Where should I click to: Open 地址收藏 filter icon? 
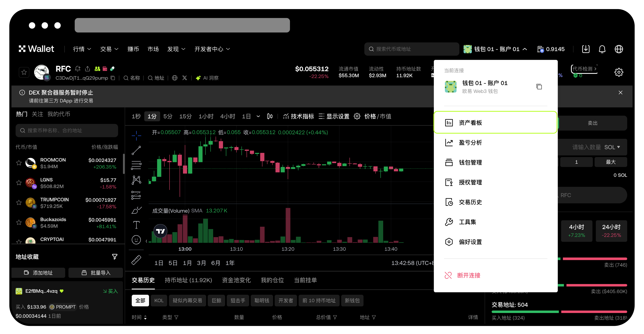[x=115, y=257]
